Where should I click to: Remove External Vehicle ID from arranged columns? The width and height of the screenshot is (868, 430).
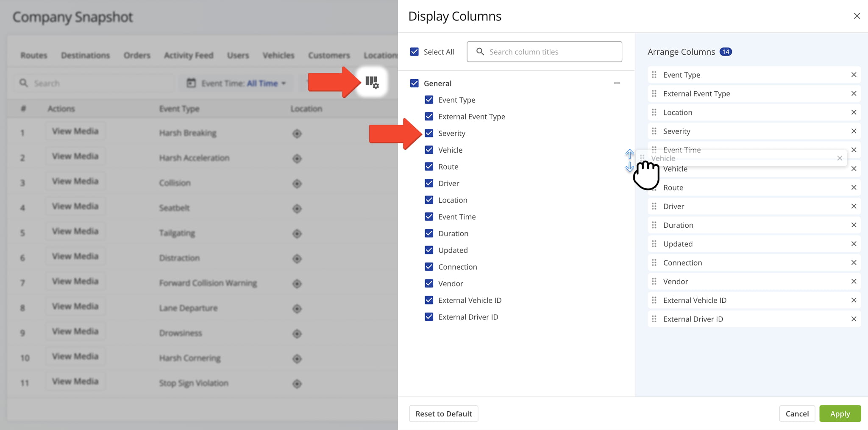coord(854,300)
